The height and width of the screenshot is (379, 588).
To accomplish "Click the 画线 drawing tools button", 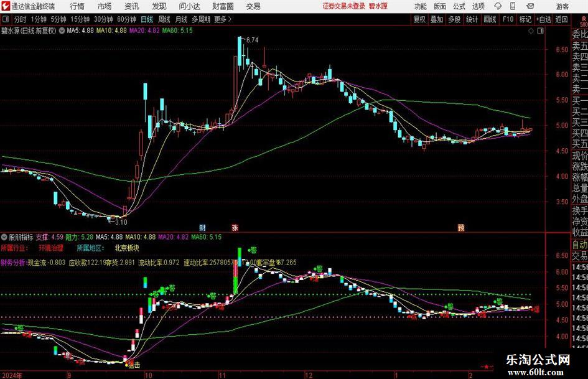I will [x=490, y=19].
